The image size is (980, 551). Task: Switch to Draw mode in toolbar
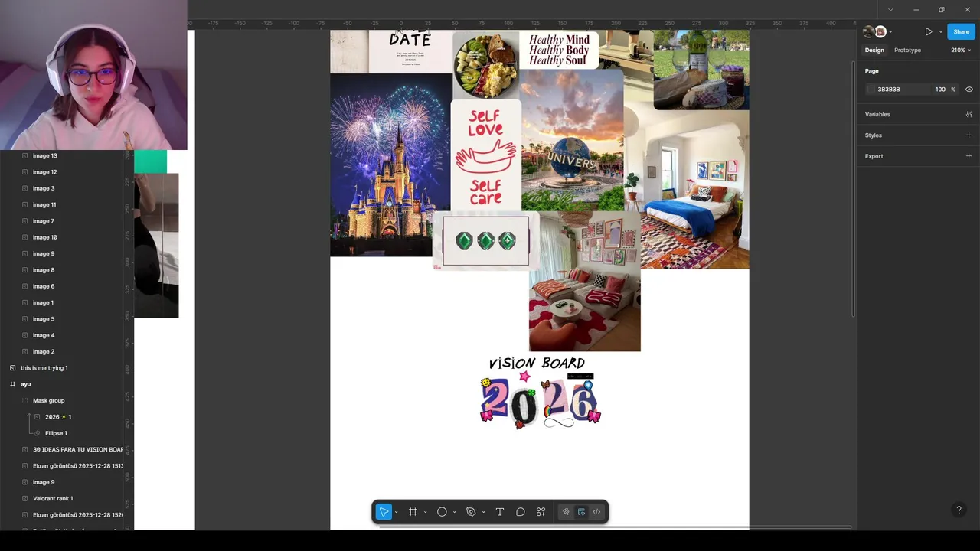pos(566,512)
